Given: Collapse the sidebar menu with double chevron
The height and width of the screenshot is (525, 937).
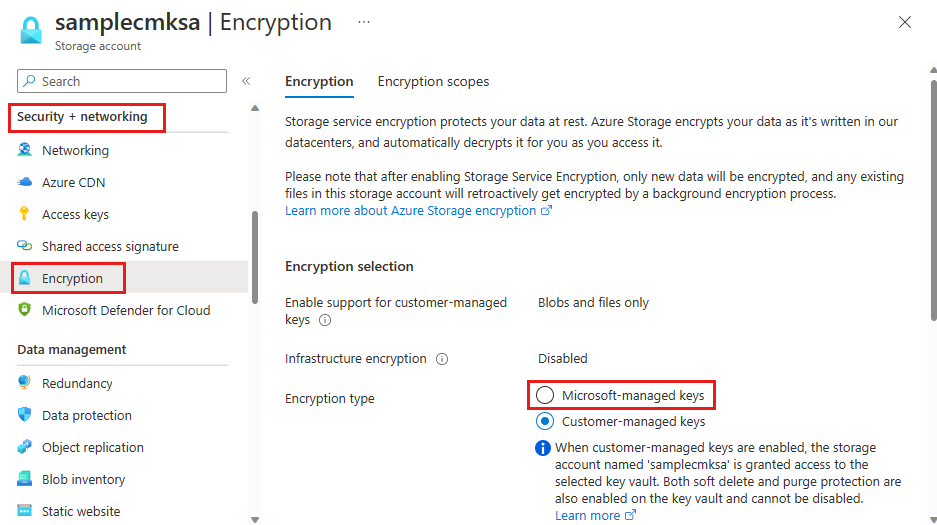Looking at the screenshot, I should [246, 81].
